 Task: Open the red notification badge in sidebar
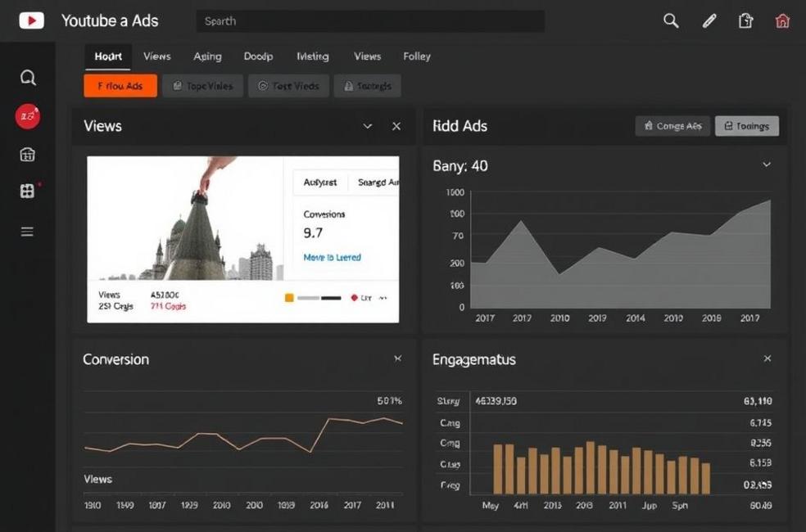point(28,116)
